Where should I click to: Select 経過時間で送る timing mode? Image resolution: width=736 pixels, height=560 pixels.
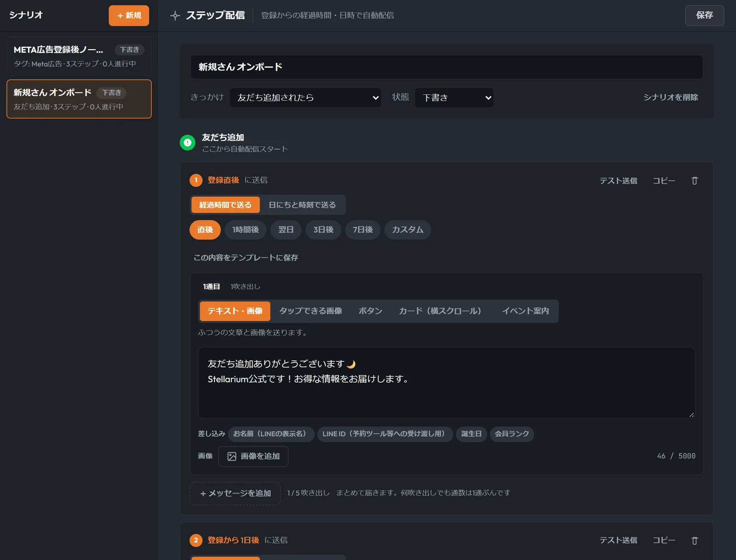pos(225,205)
